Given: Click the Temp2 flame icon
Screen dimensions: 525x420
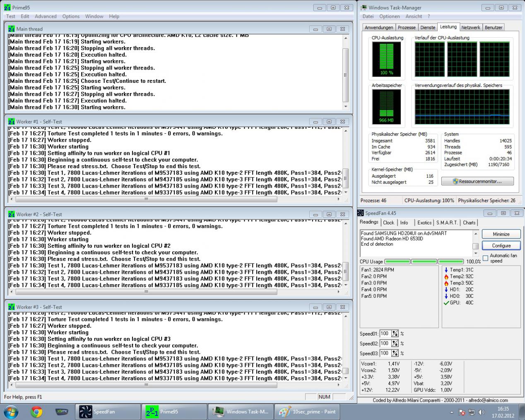Looking at the screenshot, I should pyautogui.click(x=446, y=276).
